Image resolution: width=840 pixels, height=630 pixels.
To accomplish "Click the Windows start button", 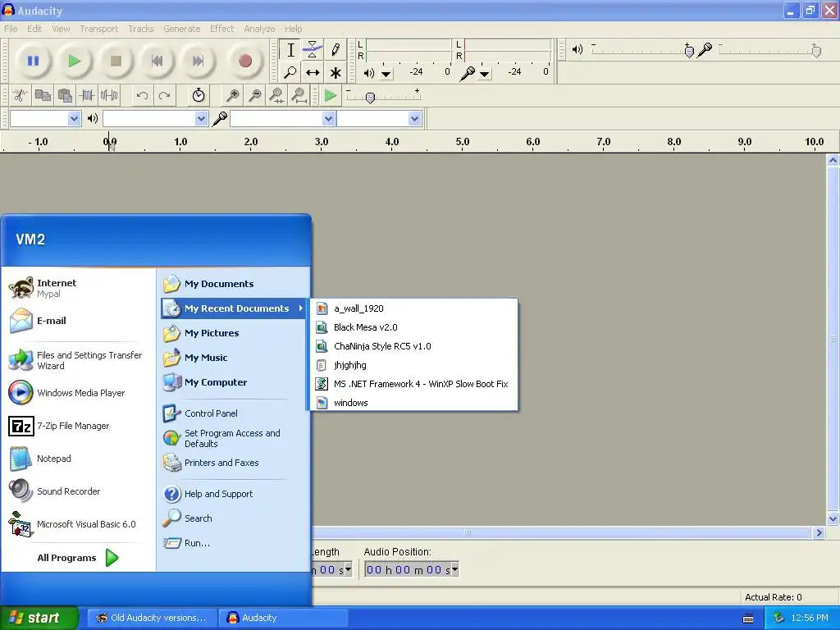I will pyautogui.click(x=39, y=619).
